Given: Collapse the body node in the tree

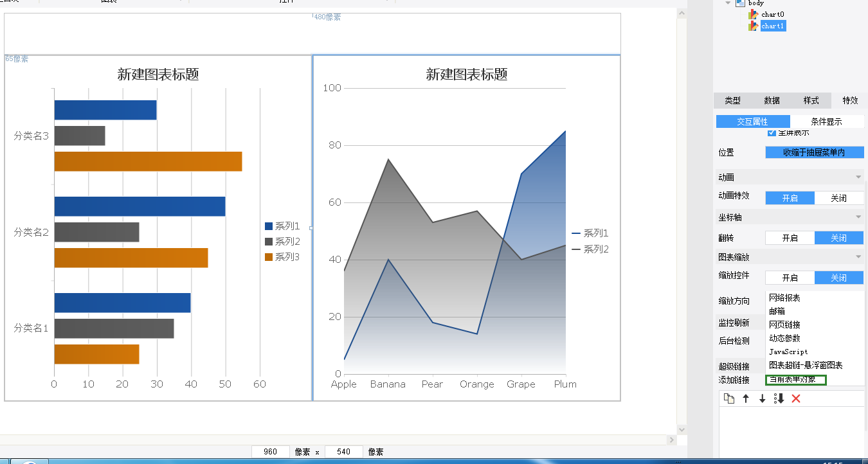Looking at the screenshot, I should pos(728,3).
